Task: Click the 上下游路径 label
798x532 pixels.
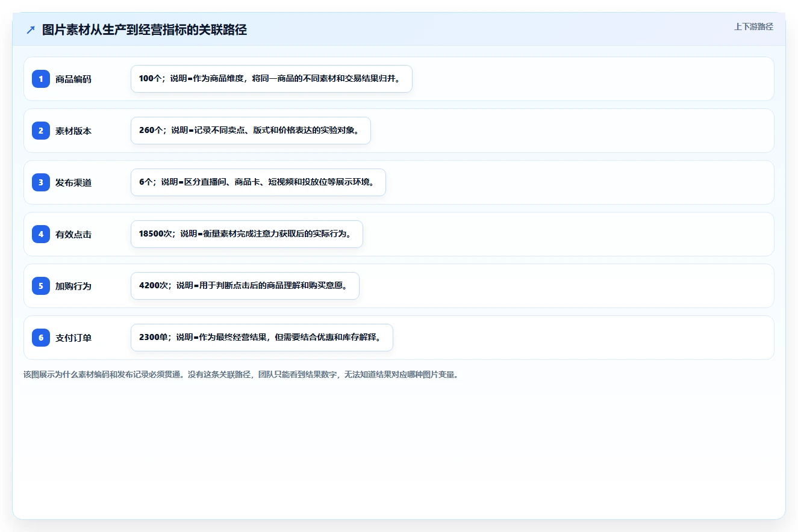Action: (753, 26)
